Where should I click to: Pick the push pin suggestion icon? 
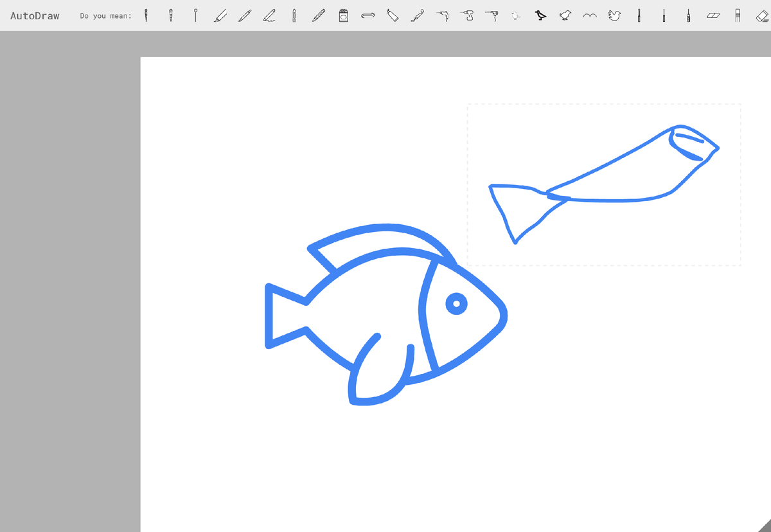pos(195,15)
